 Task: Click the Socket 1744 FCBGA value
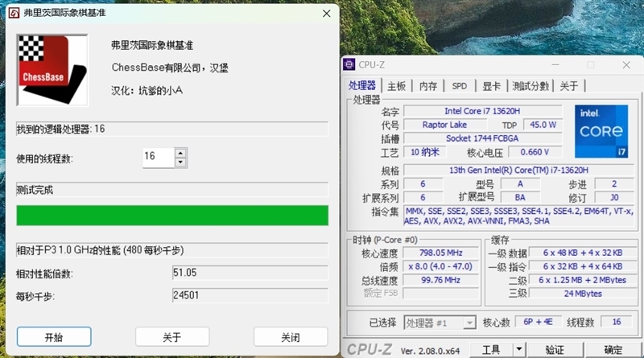482,138
